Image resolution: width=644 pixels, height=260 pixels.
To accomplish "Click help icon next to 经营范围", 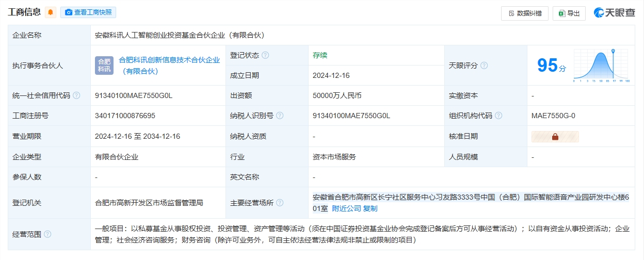I will (47, 234).
